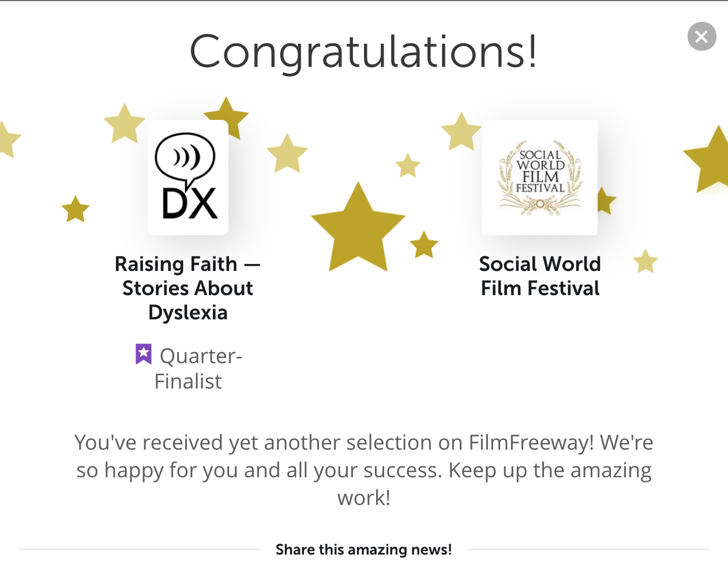Click the pale star right of DX logo
The image size is (728, 573).
tap(287, 154)
